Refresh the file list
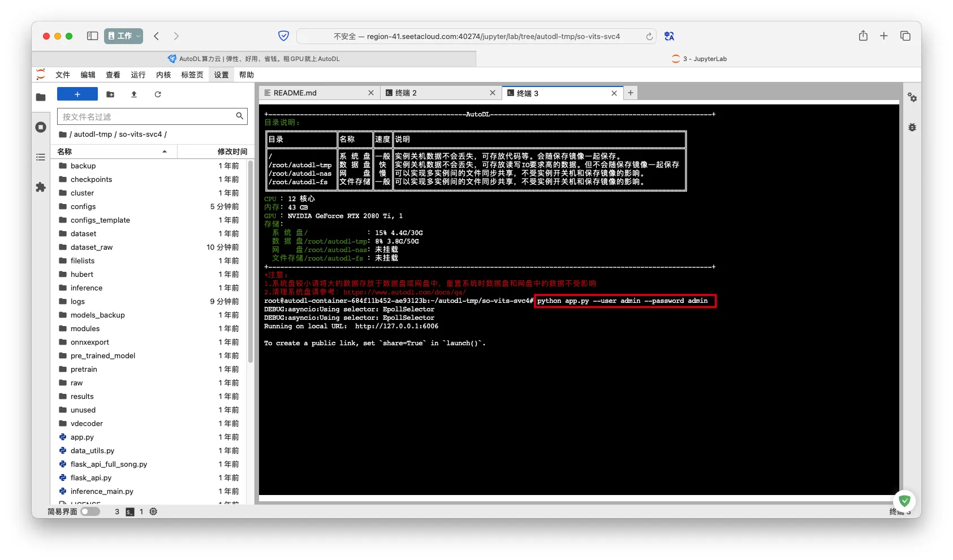The height and width of the screenshot is (560, 953). tap(158, 94)
